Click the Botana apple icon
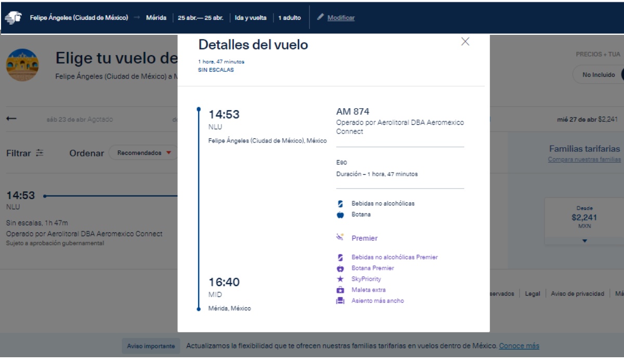This screenshot has height=364, width=624. 341,214
